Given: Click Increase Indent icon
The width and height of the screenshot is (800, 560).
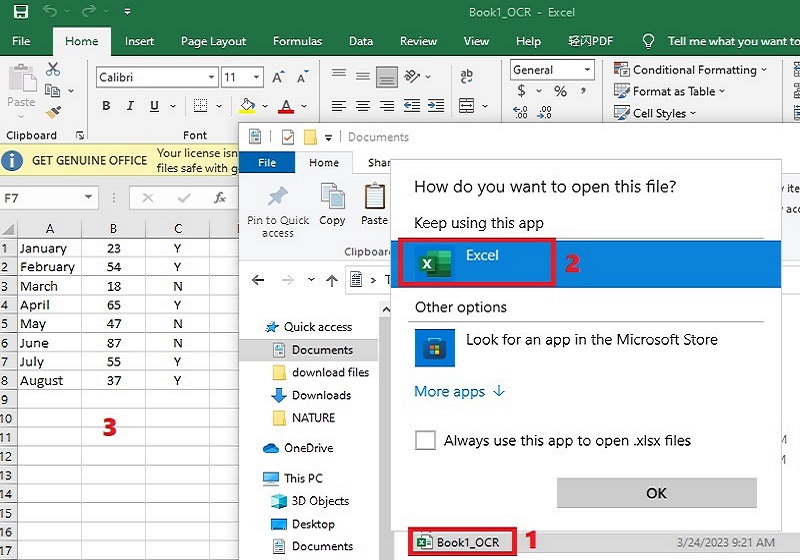Looking at the screenshot, I should [x=436, y=106].
